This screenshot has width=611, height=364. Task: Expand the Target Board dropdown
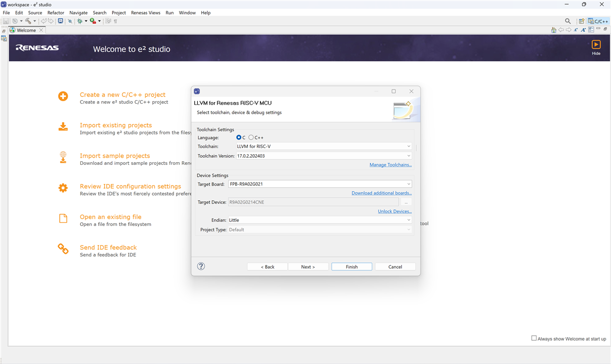pyautogui.click(x=409, y=184)
